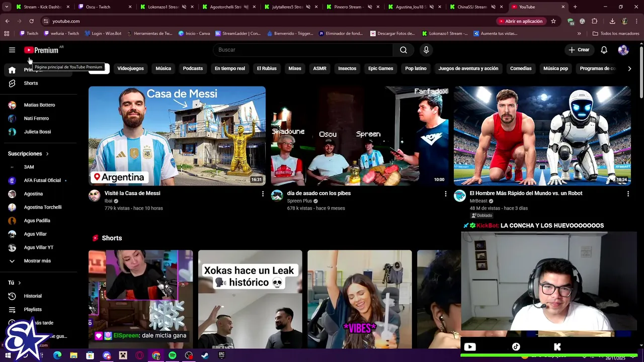Reload the page with browser refresh button
Viewport: 644px width, 362px height.
tap(31, 21)
